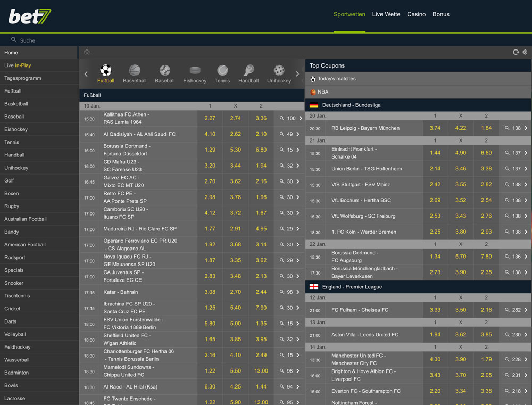Open the Sportwetten tab
This screenshot has width=532, height=405.
pyautogui.click(x=349, y=14)
